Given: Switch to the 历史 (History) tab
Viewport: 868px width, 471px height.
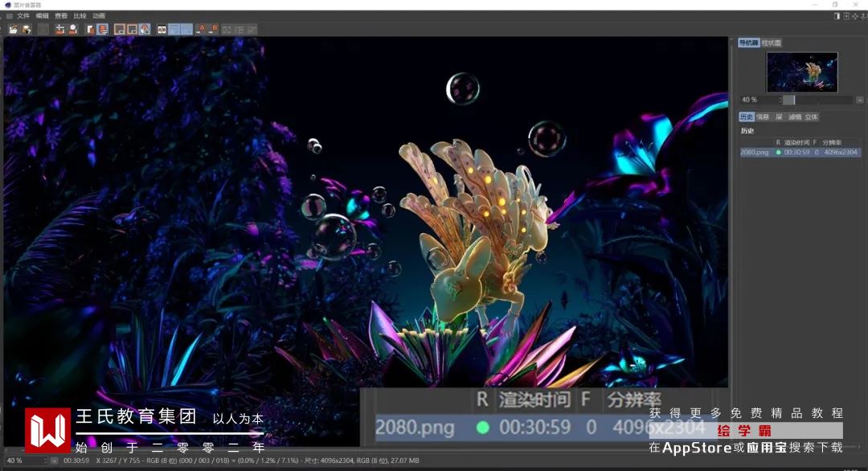Looking at the screenshot, I should (746, 117).
